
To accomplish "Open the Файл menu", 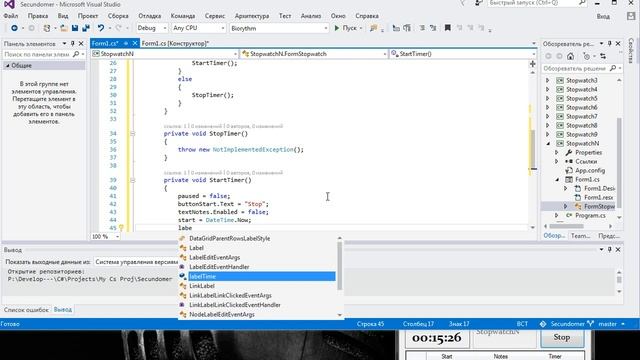I will [11, 16].
